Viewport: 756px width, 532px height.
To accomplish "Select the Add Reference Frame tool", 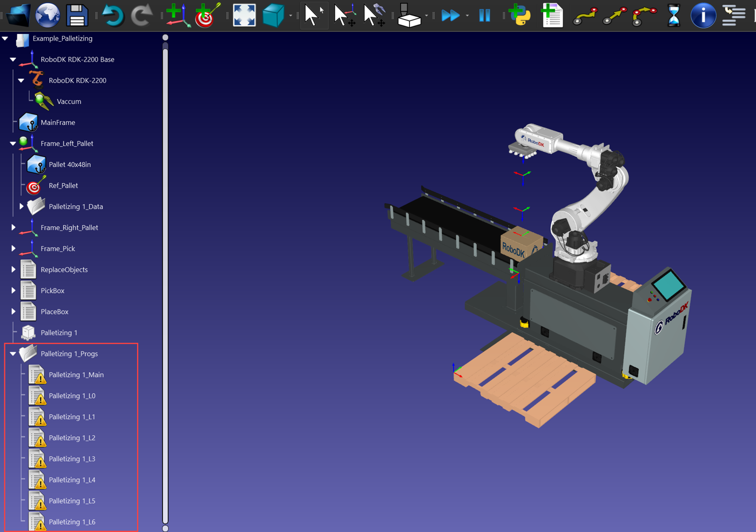I will click(177, 15).
